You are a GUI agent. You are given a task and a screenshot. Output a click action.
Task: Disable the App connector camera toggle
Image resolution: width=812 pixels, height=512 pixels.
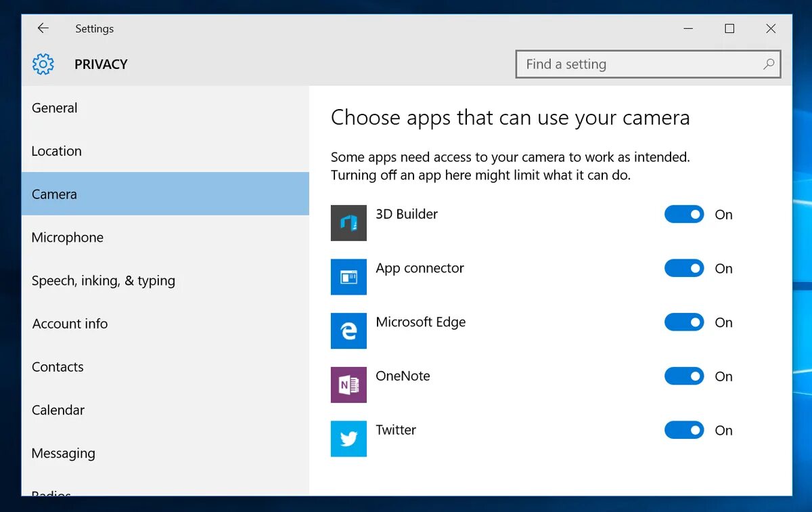pyautogui.click(x=684, y=268)
